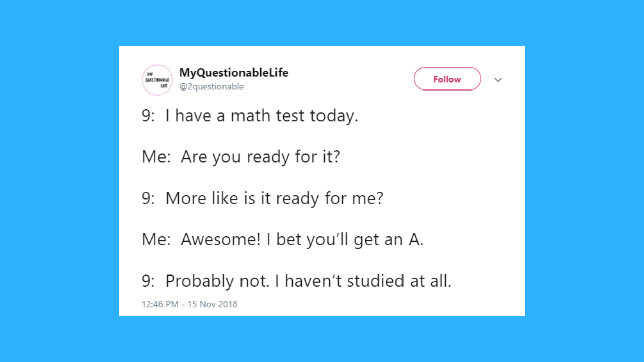Viewport: 644px width, 362px height.
Task: Click the MyQuestionableLife profile avatar
Action: point(157,80)
